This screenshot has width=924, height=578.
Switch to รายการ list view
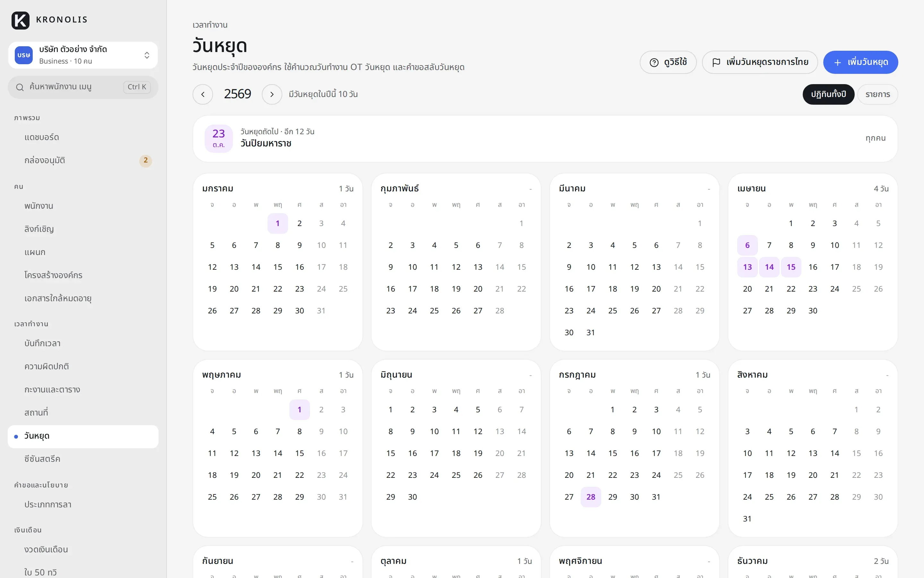(877, 94)
